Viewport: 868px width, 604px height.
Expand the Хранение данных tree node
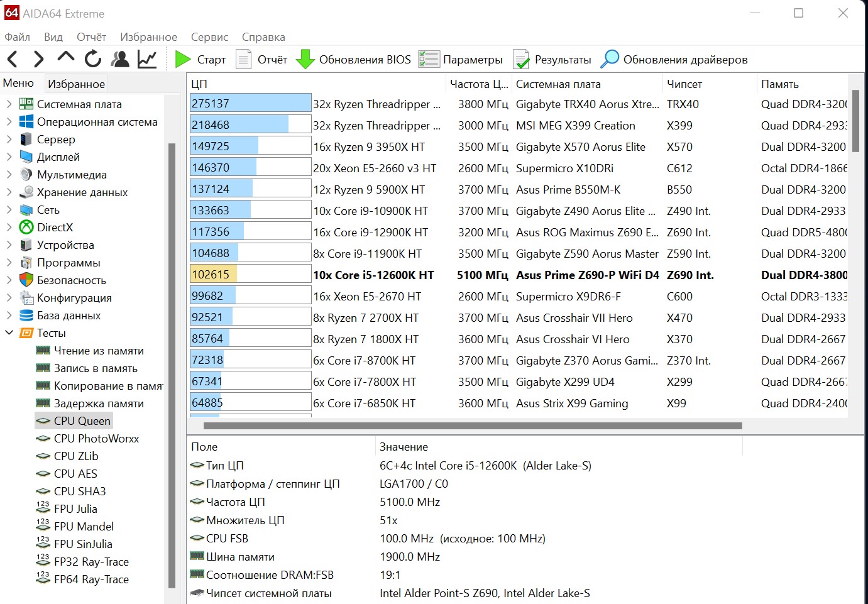[9, 192]
